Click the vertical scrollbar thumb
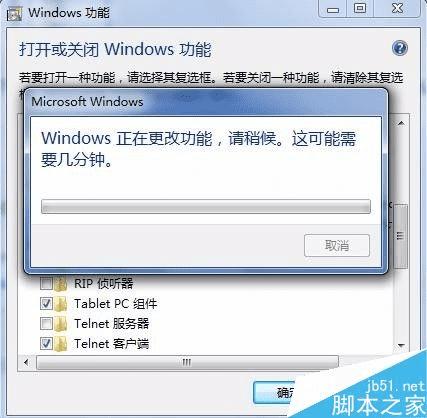Screen dimensions: 427x418 [400, 236]
